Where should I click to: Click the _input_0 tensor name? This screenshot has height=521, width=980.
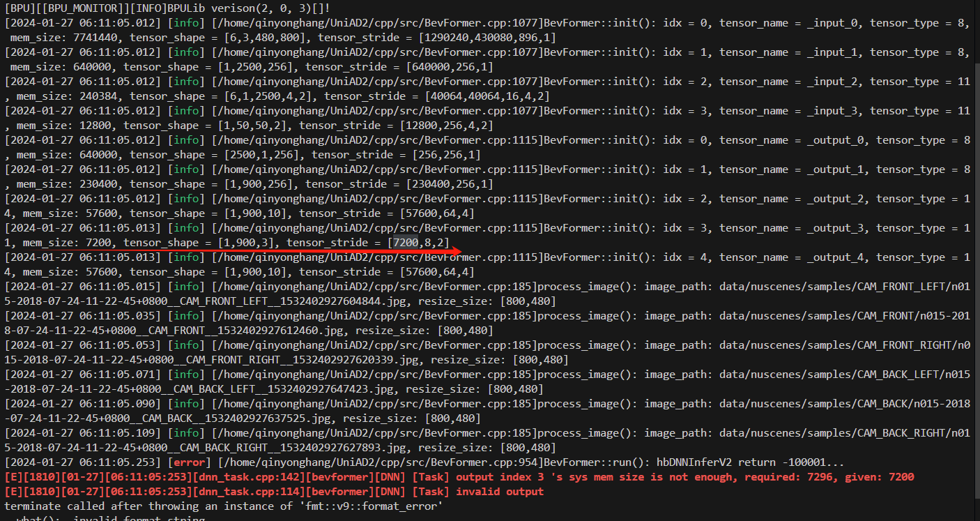(833, 23)
